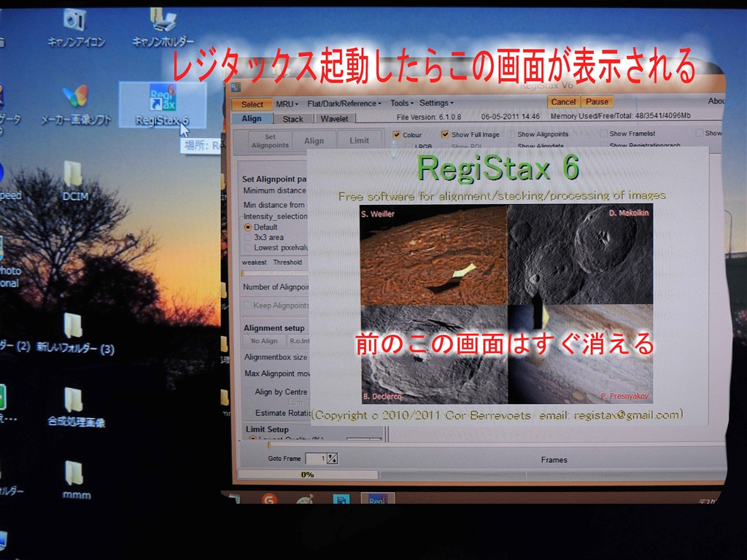Switch to the Wavelet tab
Image resolution: width=747 pixels, height=560 pixels.
334,119
